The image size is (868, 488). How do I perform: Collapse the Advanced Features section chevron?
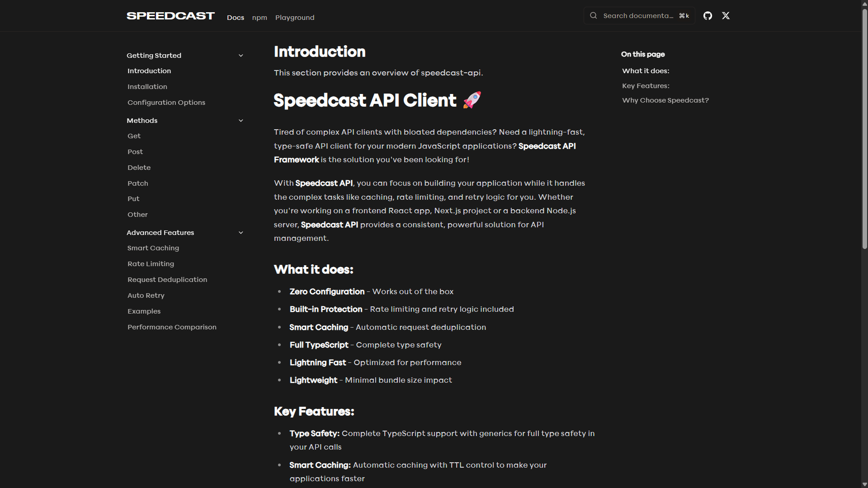tap(241, 233)
